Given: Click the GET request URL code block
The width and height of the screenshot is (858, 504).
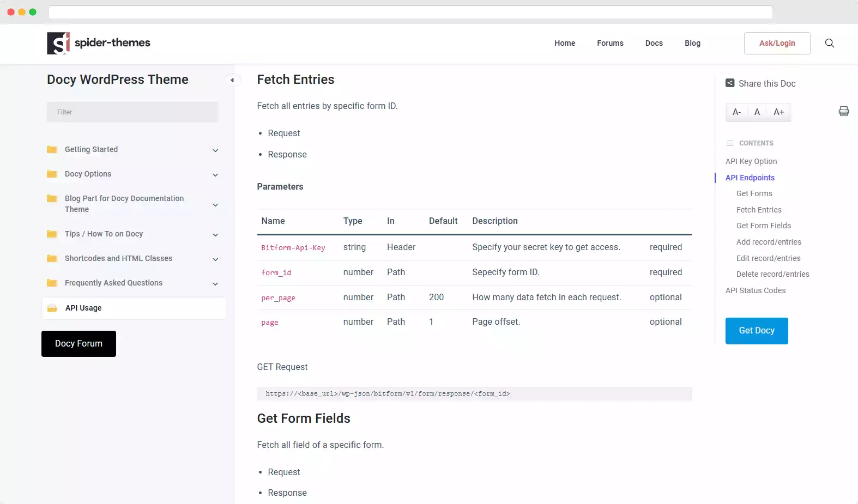Looking at the screenshot, I should [x=474, y=394].
